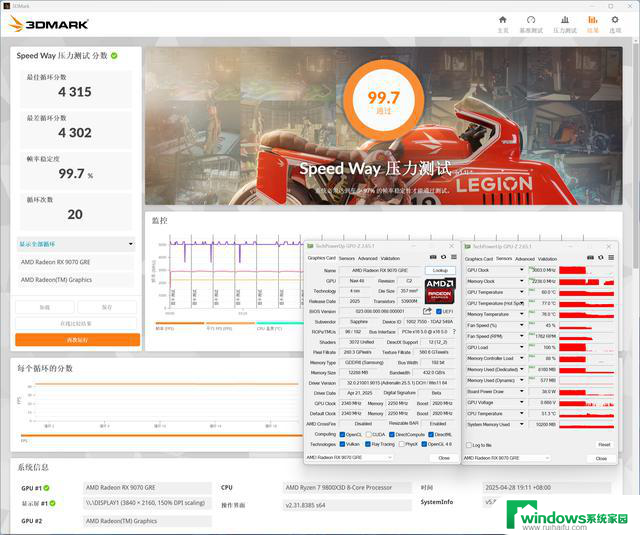Open hamburger menu in GPU-Z Sensors window
This screenshot has height=535, width=640.
point(611,258)
